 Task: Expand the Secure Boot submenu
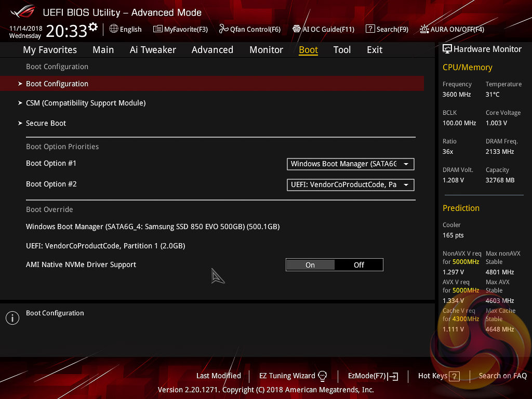tap(46, 123)
